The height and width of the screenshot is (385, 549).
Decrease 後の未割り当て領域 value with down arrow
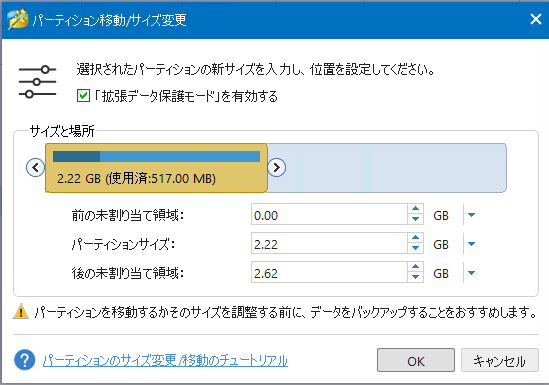(416, 278)
